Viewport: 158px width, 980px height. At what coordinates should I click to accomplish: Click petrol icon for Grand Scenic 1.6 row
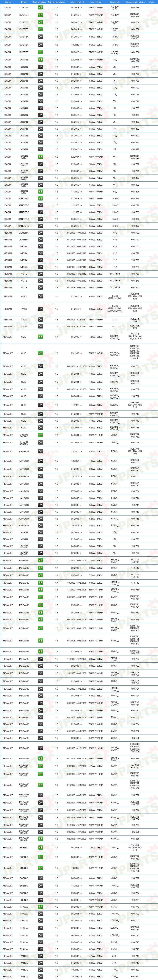(x=40, y=435)
